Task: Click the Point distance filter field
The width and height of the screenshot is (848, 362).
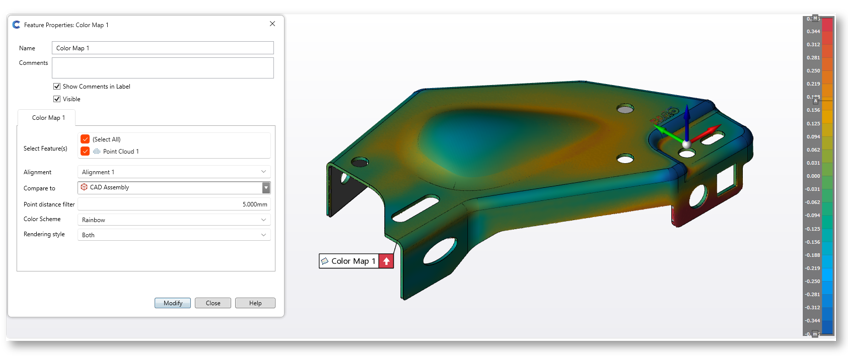Action: coord(174,205)
